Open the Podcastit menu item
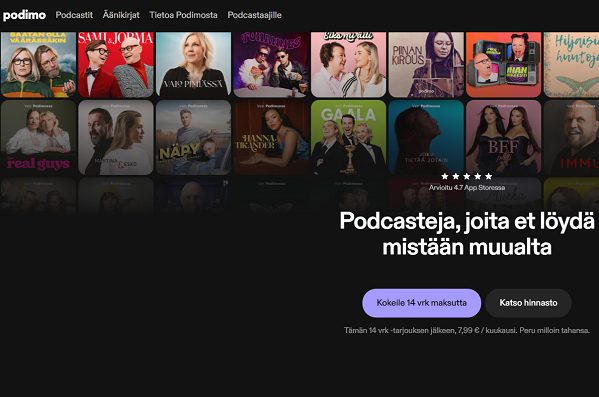Image resolution: width=599 pixels, height=397 pixels. coord(74,15)
